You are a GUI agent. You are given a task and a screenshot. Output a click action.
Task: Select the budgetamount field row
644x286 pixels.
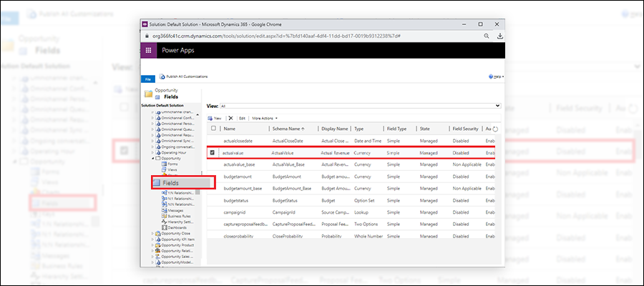click(236, 175)
